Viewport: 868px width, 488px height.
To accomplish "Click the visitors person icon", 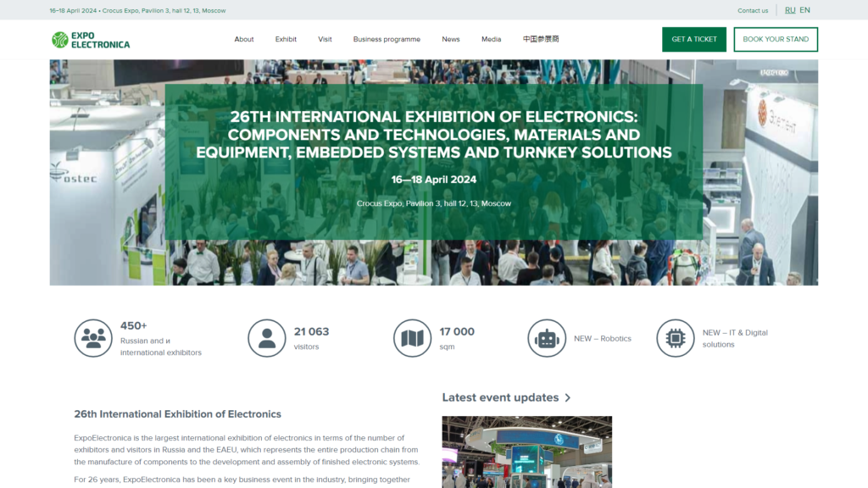I will click(267, 338).
